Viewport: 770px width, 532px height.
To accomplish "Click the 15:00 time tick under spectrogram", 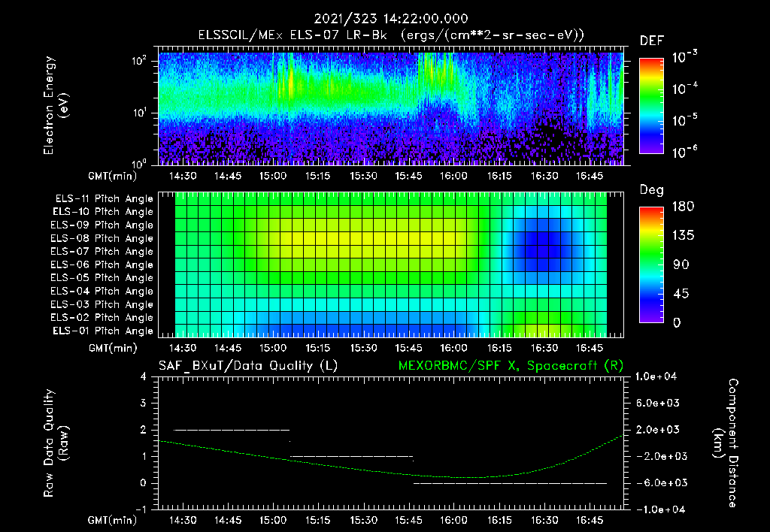I will [x=273, y=176].
